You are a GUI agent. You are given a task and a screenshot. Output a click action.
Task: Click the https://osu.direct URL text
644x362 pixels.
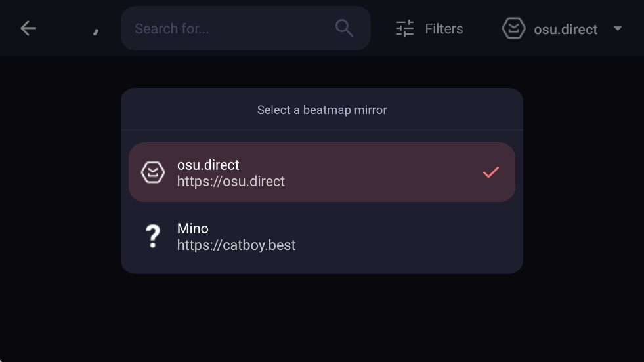231,182
